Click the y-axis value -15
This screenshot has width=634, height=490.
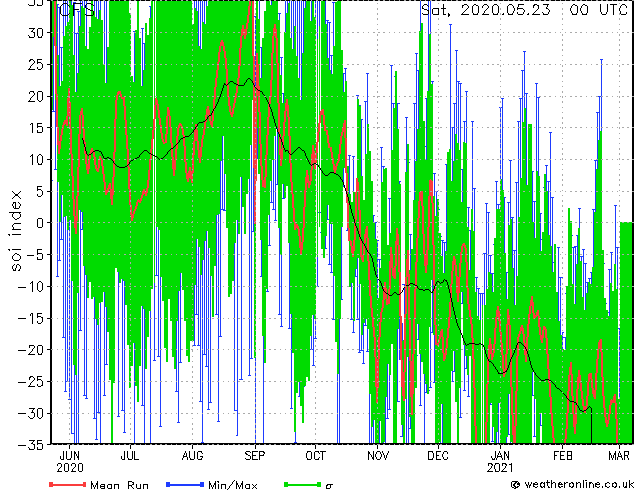(x=31, y=318)
